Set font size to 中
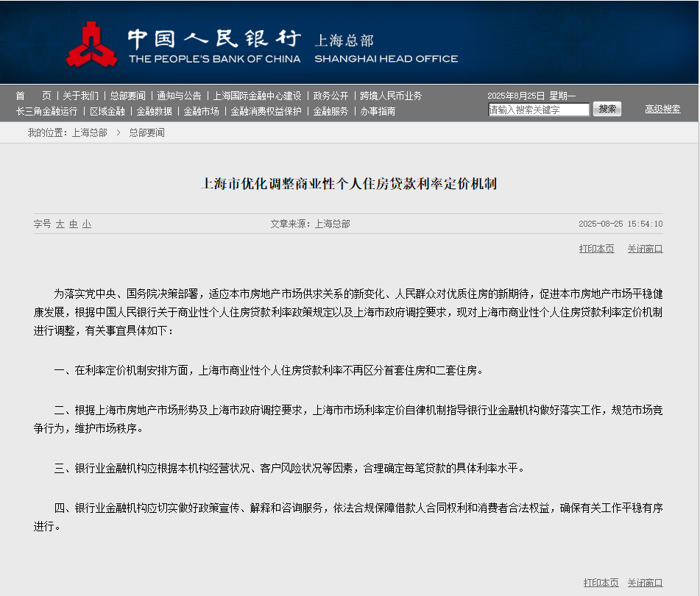Viewport: 700px width, 596px height. coord(74,224)
